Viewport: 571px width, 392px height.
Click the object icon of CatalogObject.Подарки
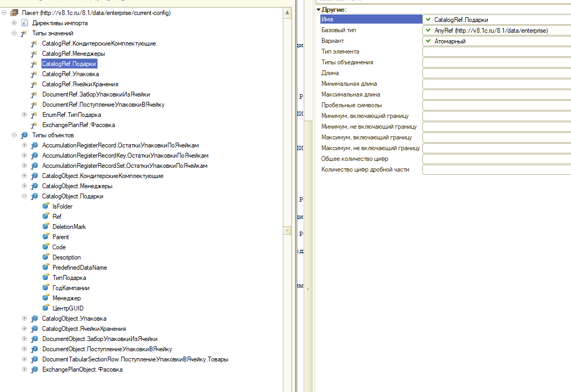pyautogui.click(x=34, y=196)
